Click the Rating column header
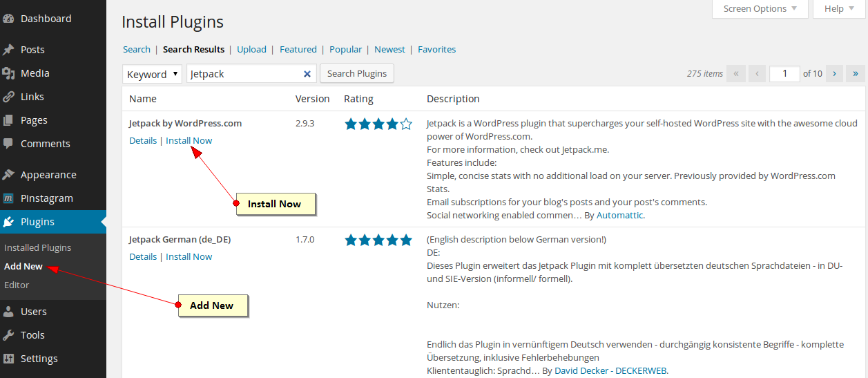The height and width of the screenshot is (378, 868). [x=359, y=99]
